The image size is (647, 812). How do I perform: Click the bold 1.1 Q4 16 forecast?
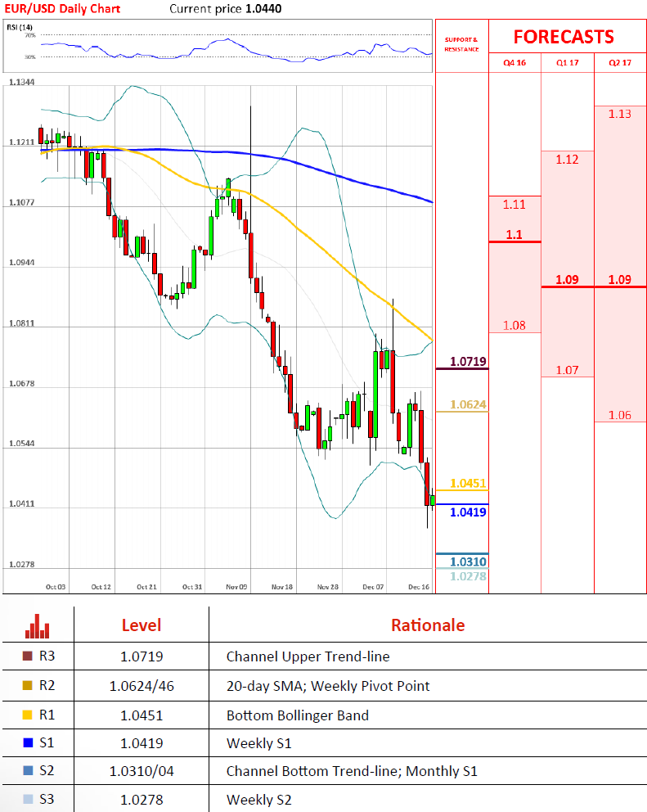[x=514, y=235]
